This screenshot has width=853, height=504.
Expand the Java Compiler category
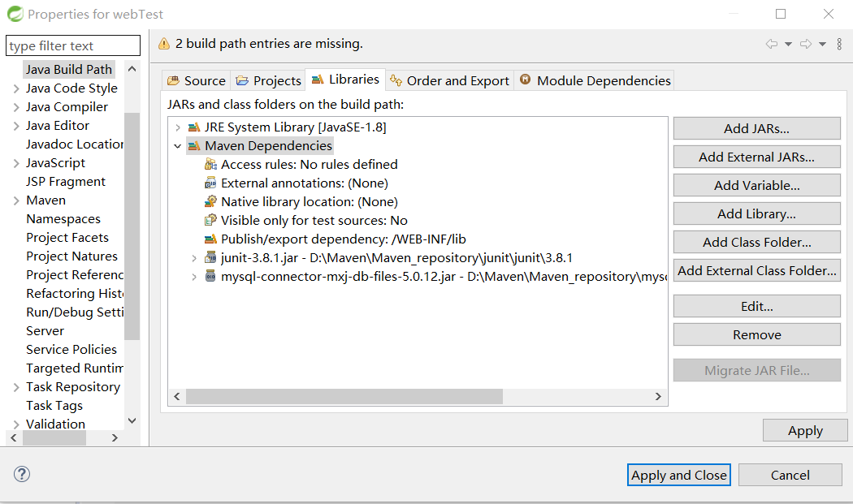click(x=16, y=107)
